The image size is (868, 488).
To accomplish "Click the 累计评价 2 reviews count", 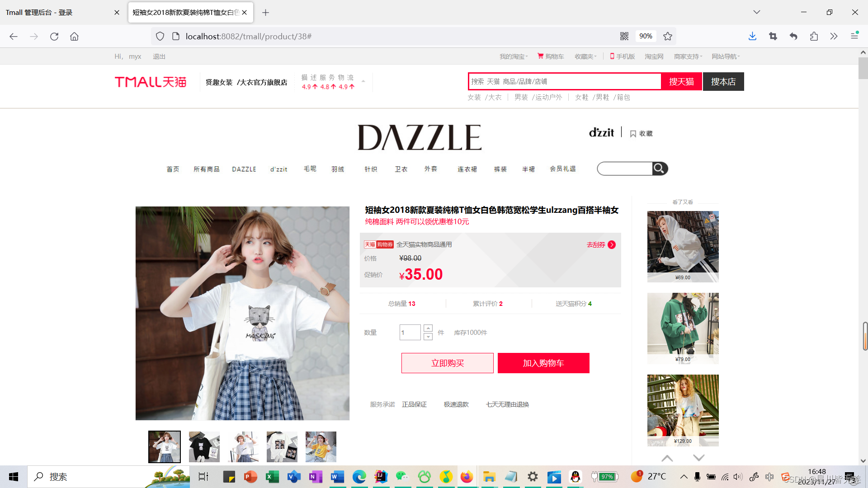I will click(488, 304).
